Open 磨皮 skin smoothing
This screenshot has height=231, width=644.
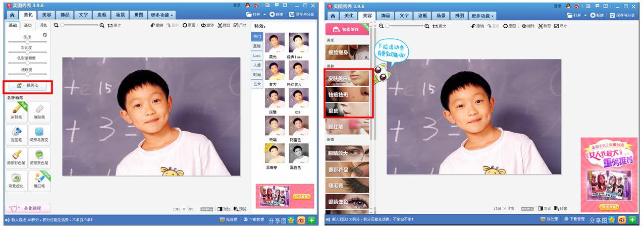click(348, 110)
